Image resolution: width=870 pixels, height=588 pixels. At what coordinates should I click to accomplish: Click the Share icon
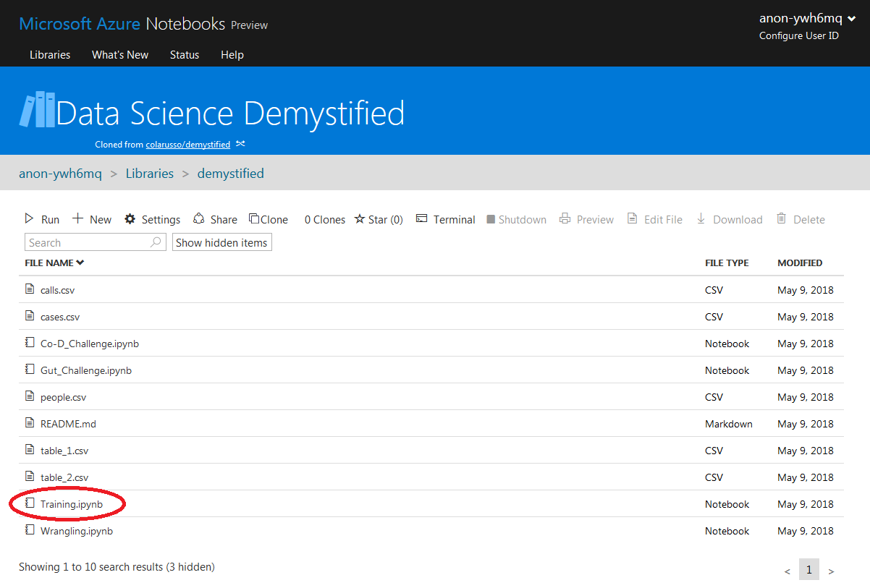(x=198, y=218)
